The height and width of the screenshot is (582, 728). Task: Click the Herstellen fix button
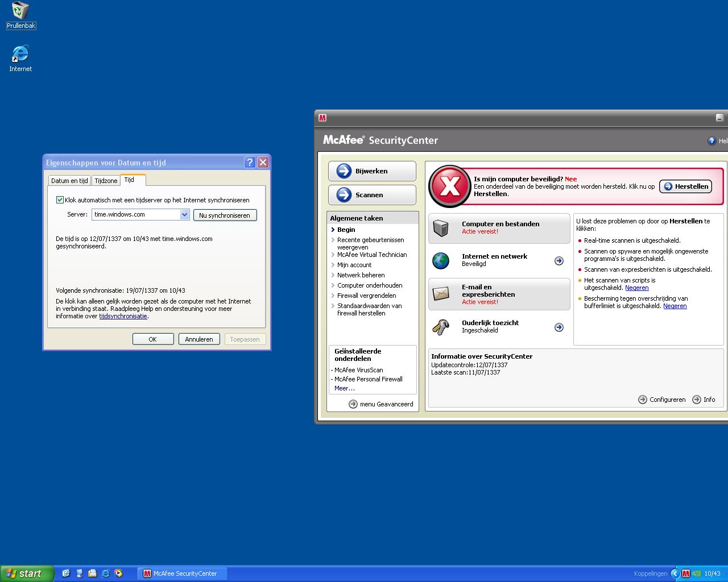[686, 186]
